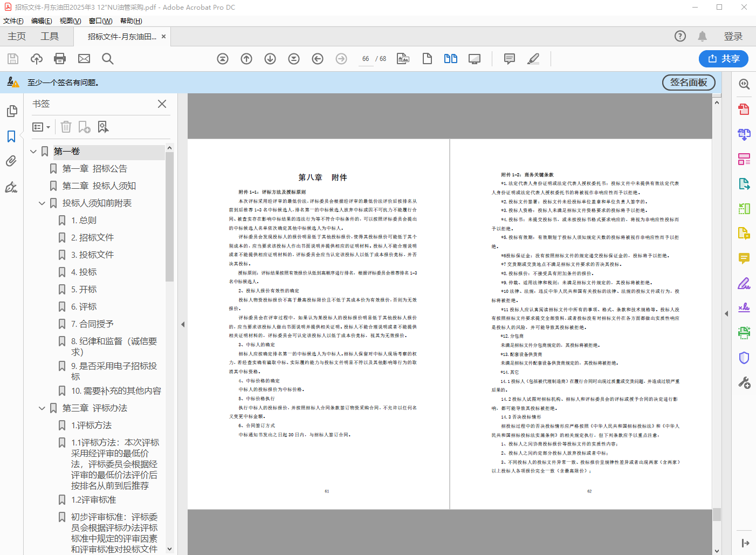Image resolution: width=756 pixels, height=555 pixels.
Task: Click the add comment note icon
Action: point(509,59)
